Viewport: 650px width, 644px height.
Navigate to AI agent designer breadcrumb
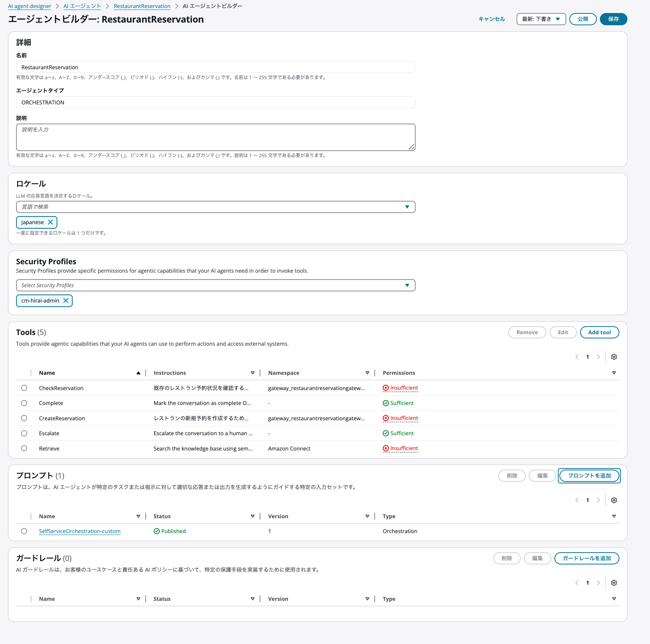[x=29, y=6]
